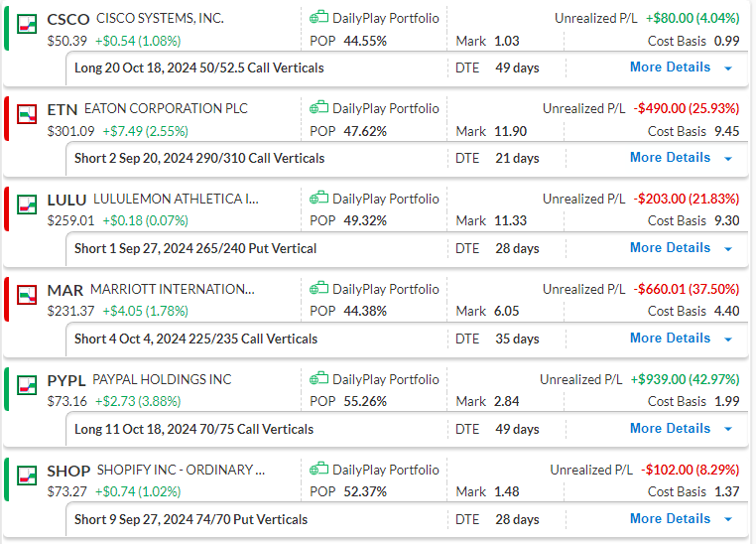Click LULU Mark value 11.33

click(x=511, y=221)
